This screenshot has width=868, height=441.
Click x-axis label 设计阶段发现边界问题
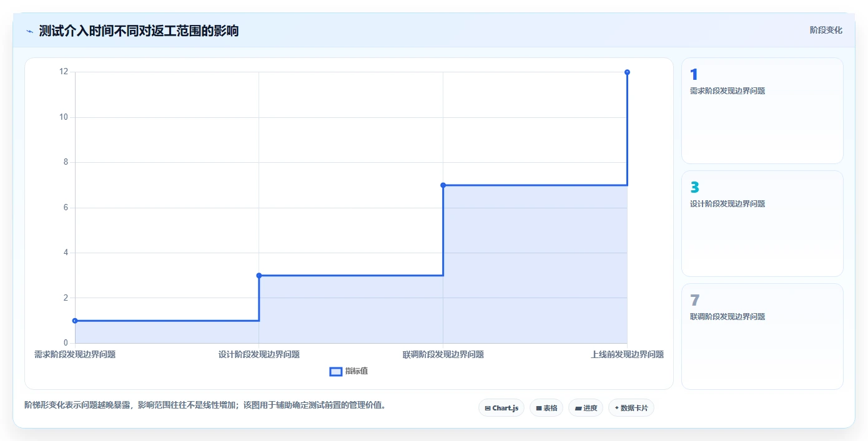click(259, 354)
